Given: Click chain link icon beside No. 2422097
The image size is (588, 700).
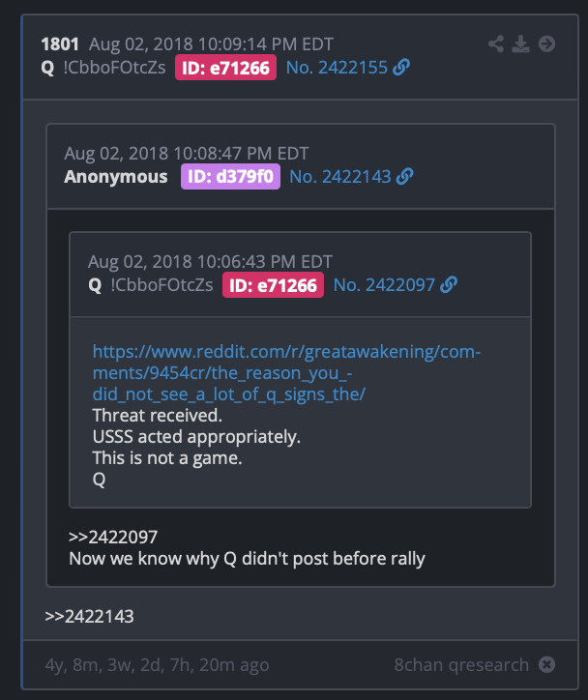Looking at the screenshot, I should 449,285.
